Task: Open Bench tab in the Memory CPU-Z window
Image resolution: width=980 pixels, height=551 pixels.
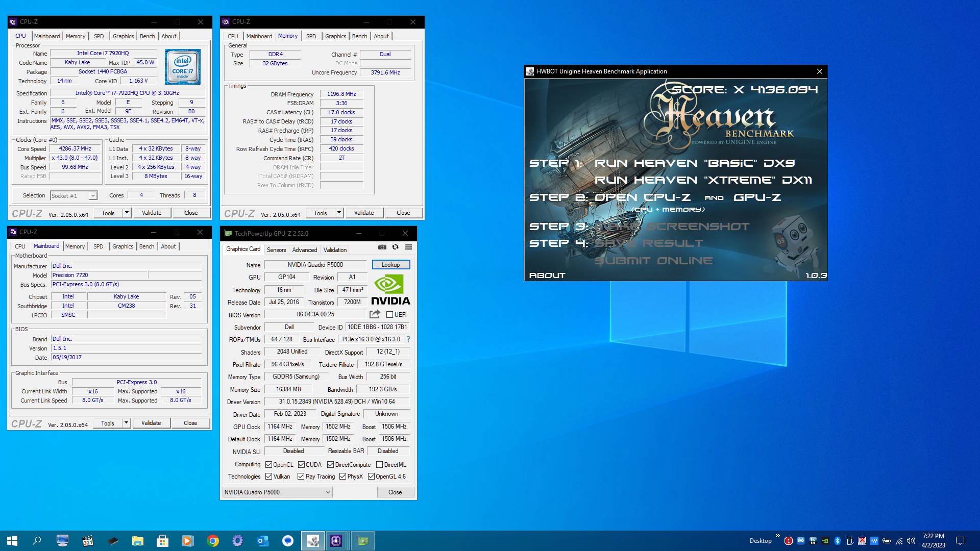Action: pos(359,36)
